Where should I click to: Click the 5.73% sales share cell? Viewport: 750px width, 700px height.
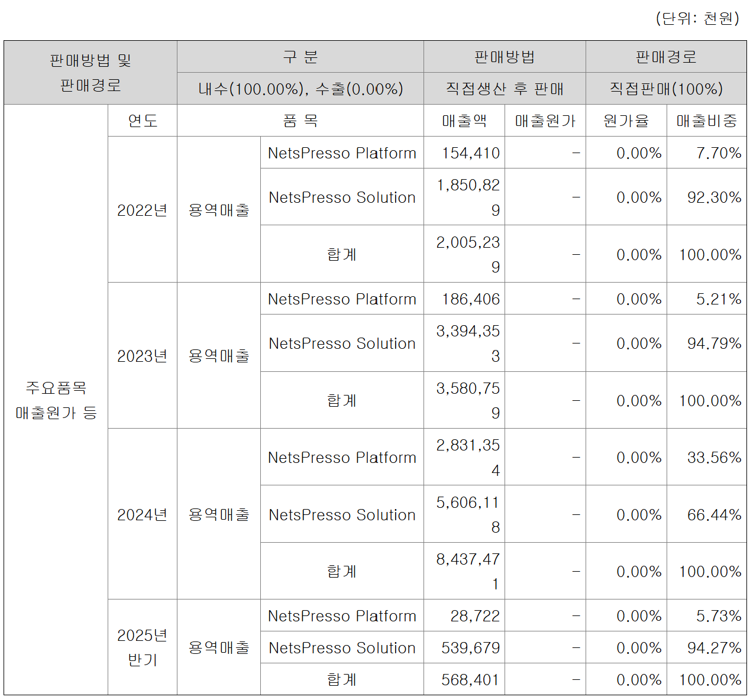(x=707, y=616)
